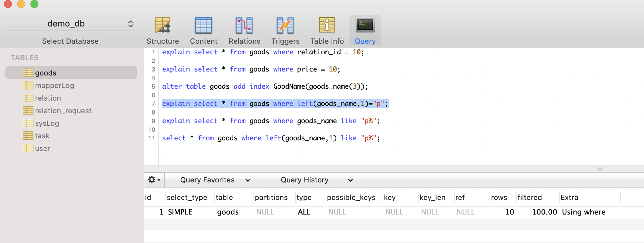644x243 pixels.
Task: Select the relation_request table name
Action: [x=63, y=111]
